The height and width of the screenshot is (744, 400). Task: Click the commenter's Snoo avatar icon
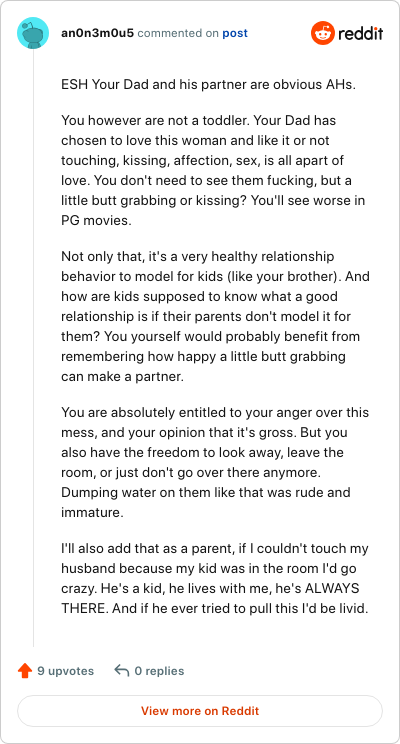pyautogui.click(x=33, y=33)
